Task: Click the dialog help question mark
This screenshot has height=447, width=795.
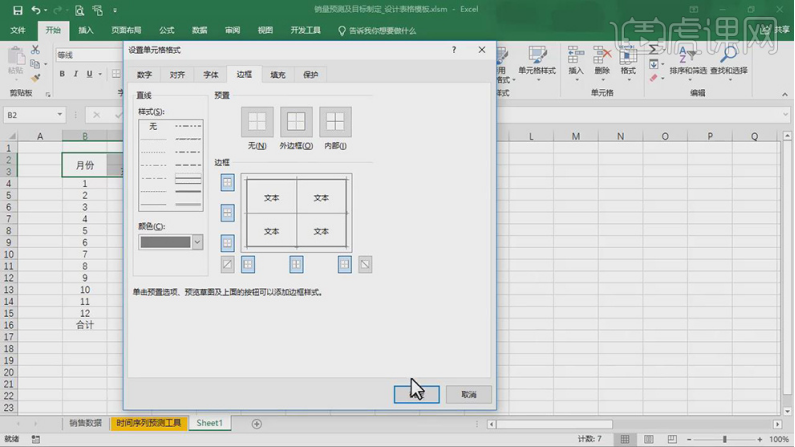Action: [x=454, y=50]
